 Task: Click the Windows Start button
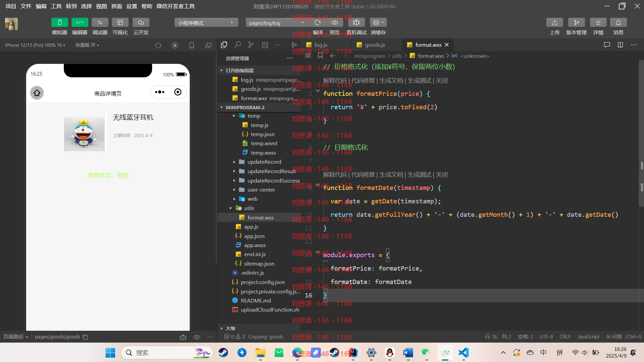(x=110, y=353)
